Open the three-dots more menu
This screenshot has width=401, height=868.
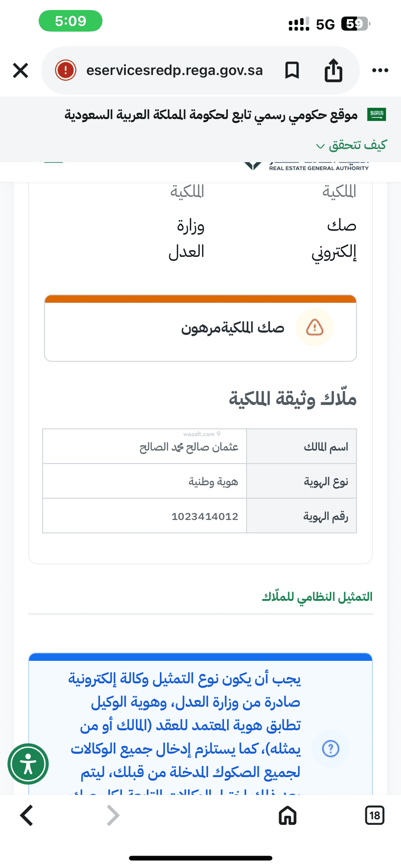380,70
